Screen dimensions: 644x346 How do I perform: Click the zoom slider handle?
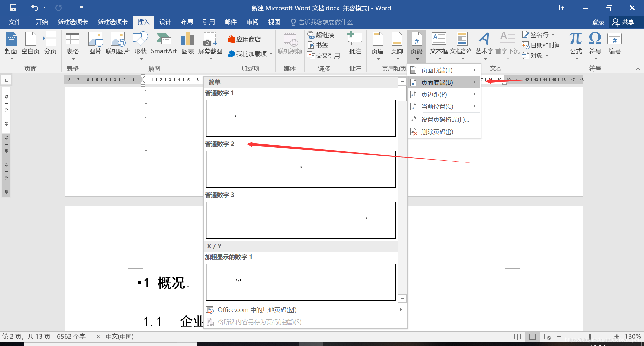(589, 337)
